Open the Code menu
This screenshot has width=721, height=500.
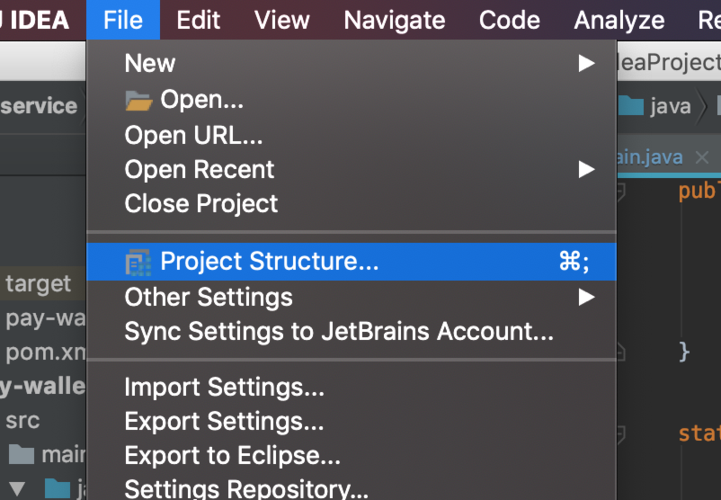click(509, 20)
